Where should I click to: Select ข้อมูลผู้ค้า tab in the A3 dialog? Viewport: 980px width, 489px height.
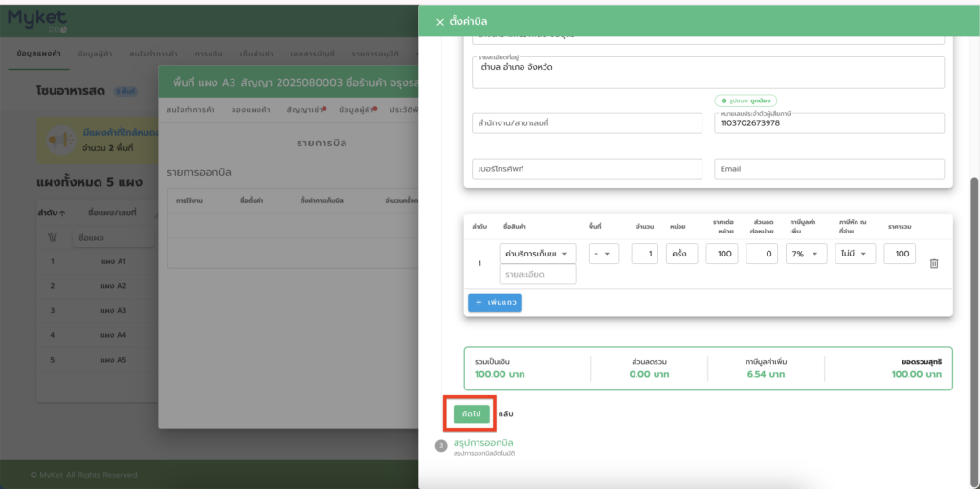[356, 109]
